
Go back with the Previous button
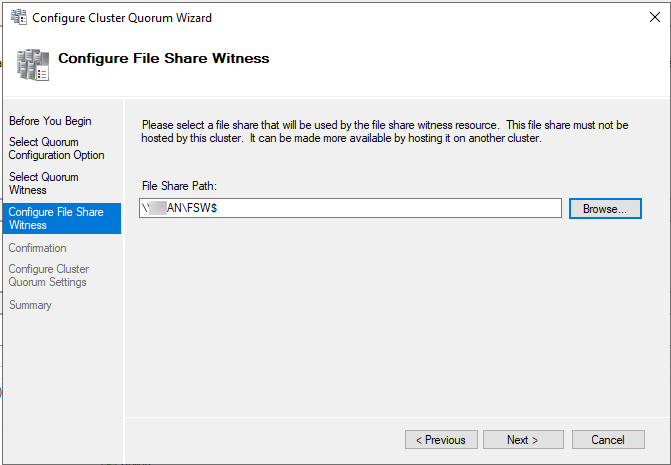click(441, 440)
